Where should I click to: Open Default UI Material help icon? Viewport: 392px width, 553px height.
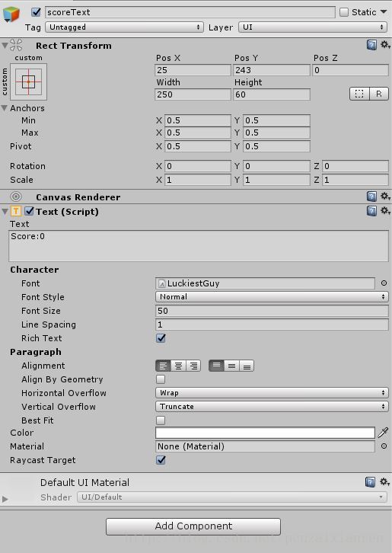tap(370, 481)
